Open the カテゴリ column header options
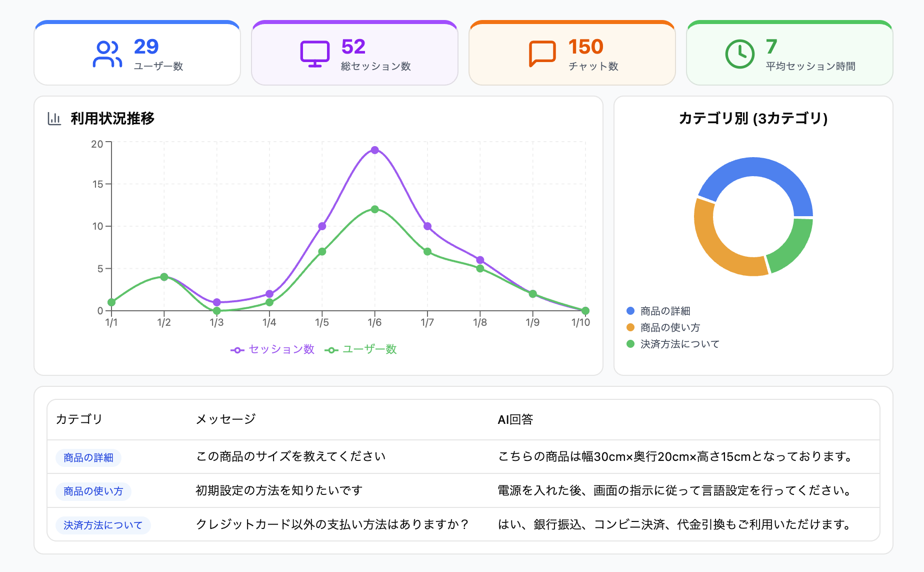 pos(80,419)
